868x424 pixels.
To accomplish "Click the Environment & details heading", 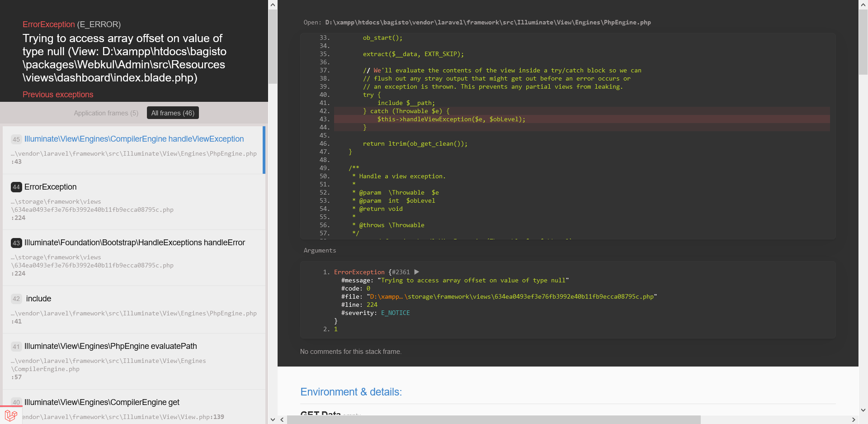I will (x=351, y=392).
